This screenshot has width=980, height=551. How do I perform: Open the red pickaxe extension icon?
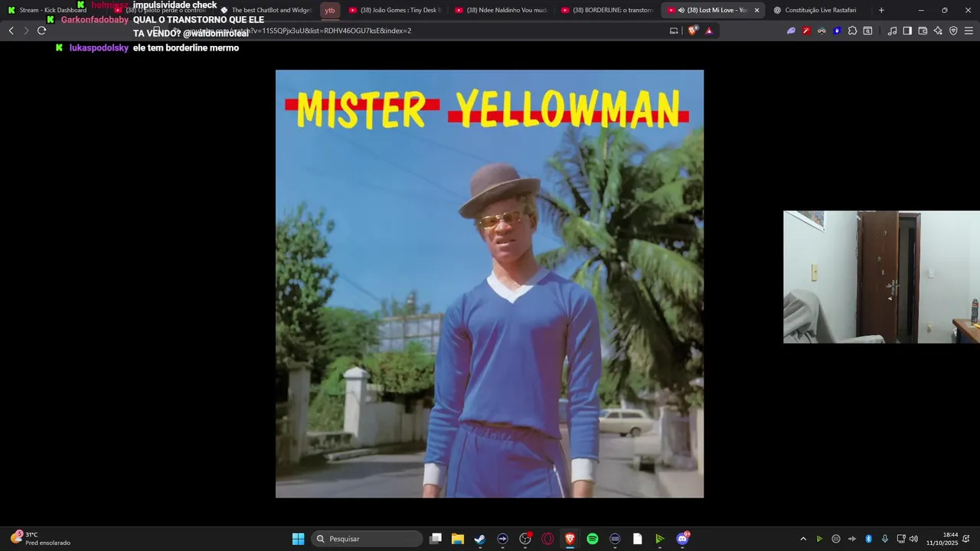coord(806,31)
